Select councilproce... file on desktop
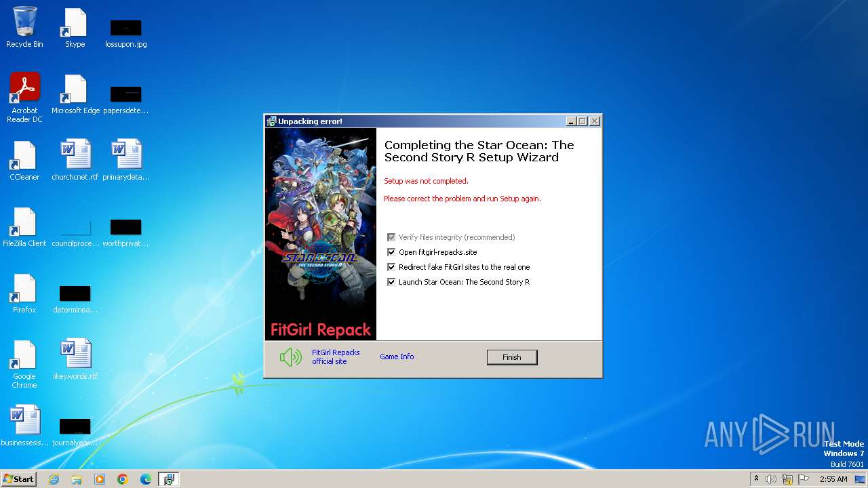The height and width of the screenshot is (488, 868). point(75,232)
